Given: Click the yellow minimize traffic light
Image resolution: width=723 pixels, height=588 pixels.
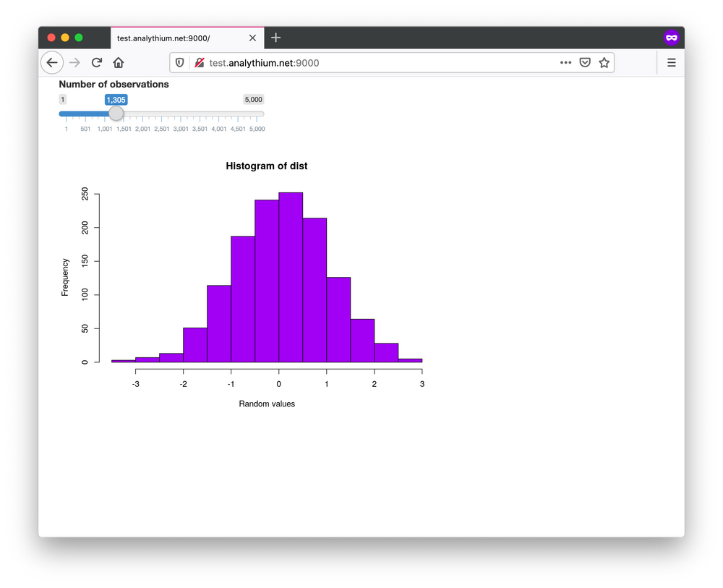Looking at the screenshot, I should pos(64,38).
